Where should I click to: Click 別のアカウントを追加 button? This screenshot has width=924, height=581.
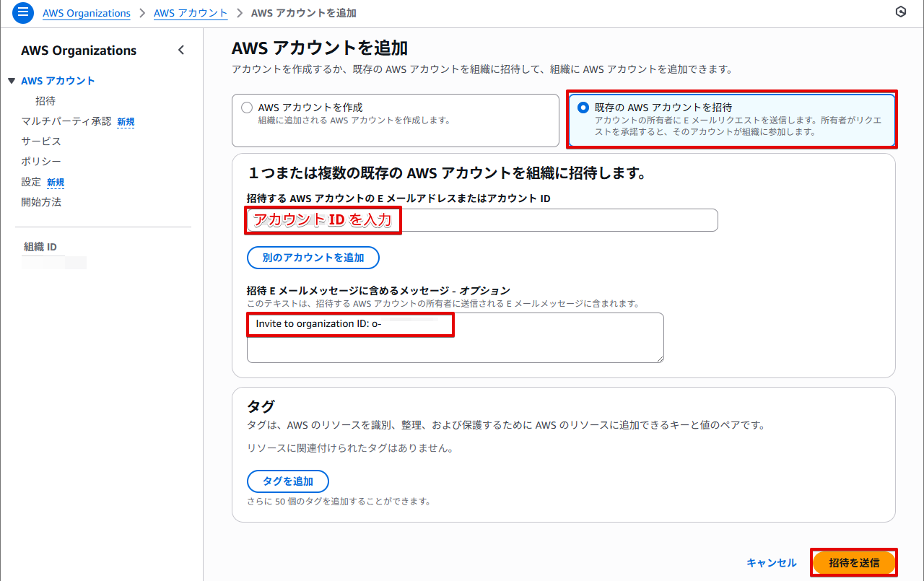click(x=313, y=258)
